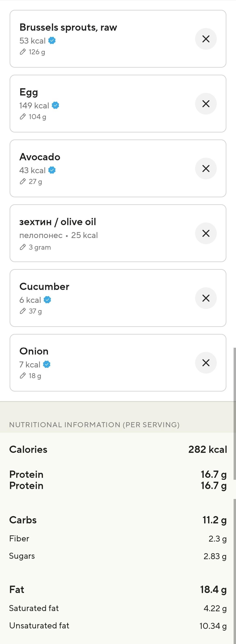Click pencil icon next to 3 gram
236x644 pixels.
pos(23,247)
